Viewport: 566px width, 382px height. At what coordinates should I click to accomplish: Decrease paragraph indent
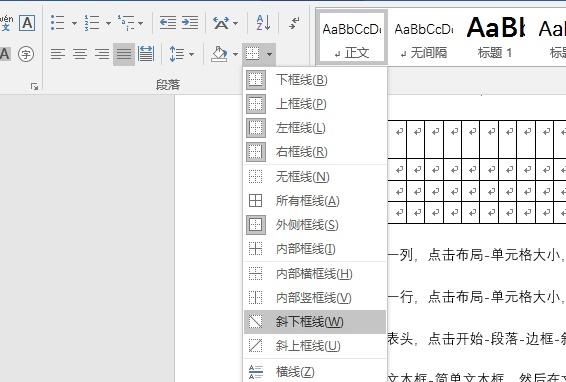click(168, 23)
